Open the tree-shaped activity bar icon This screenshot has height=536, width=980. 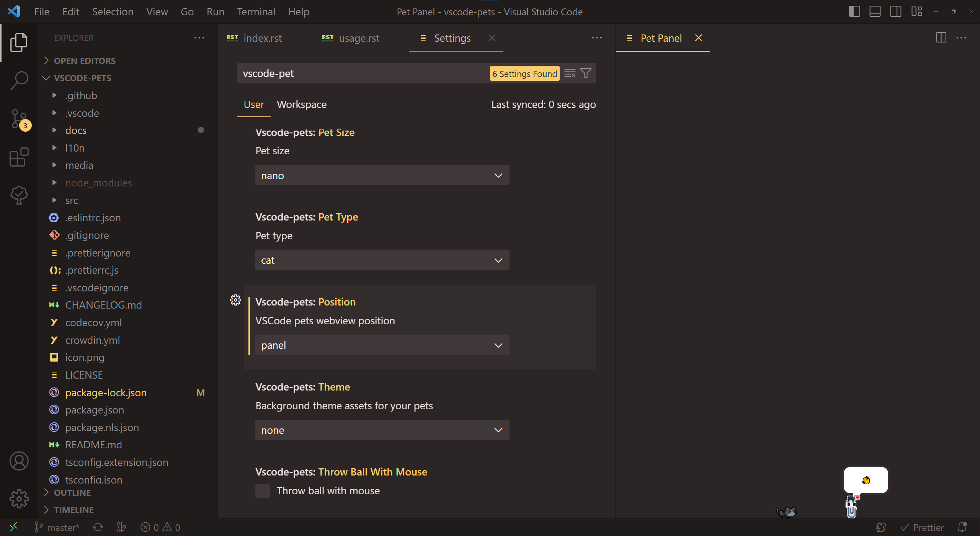[x=19, y=195]
